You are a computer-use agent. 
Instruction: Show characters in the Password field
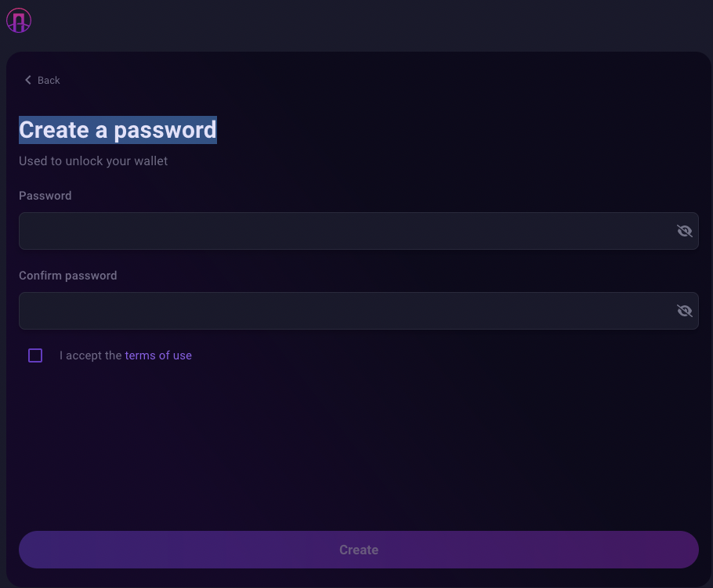[x=684, y=231]
